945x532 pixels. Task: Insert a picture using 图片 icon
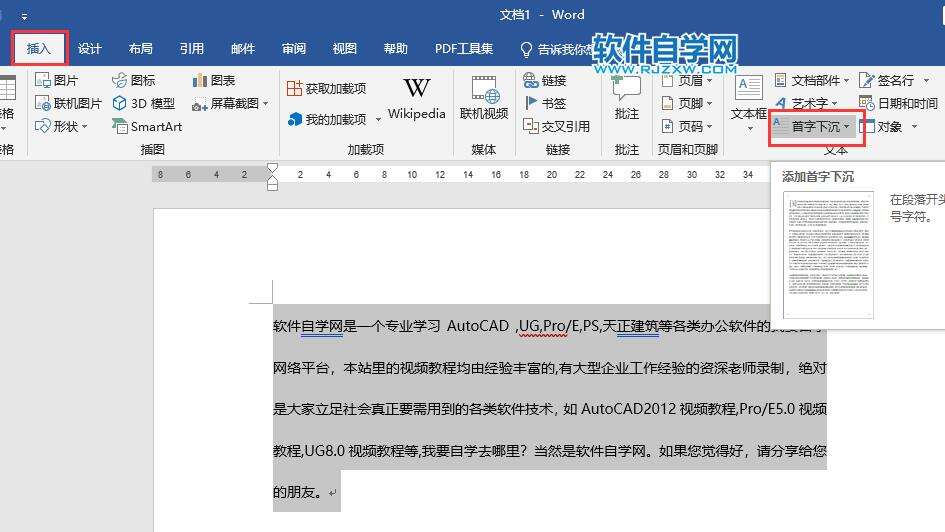56,80
